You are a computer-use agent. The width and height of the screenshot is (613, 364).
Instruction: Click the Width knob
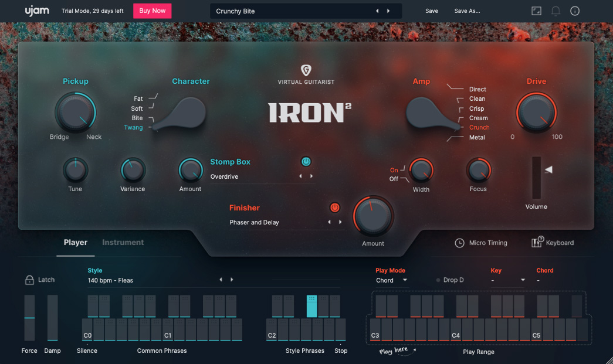click(x=421, y=171)
